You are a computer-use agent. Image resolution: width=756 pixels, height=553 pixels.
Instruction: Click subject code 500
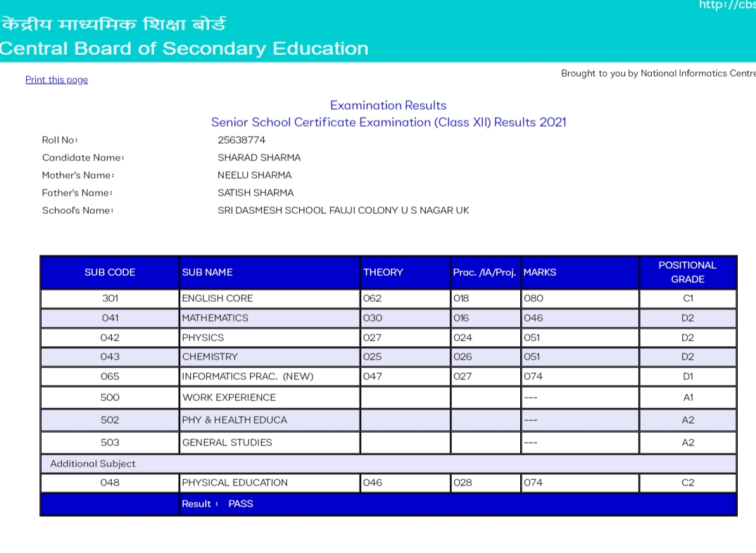(x=110, y=398)
